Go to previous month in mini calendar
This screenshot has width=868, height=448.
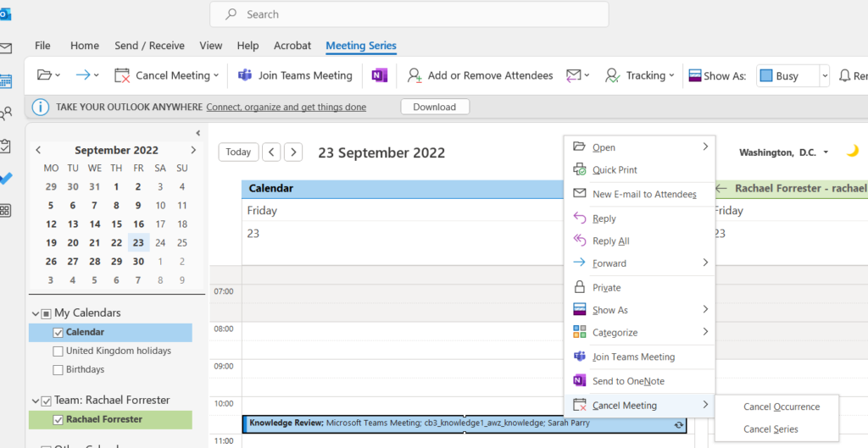[38, 151]
